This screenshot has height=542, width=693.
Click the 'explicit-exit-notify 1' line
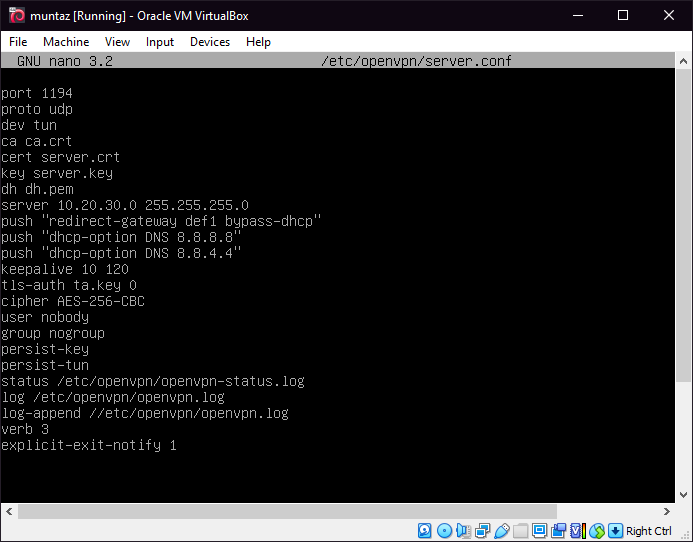point(89,445)
